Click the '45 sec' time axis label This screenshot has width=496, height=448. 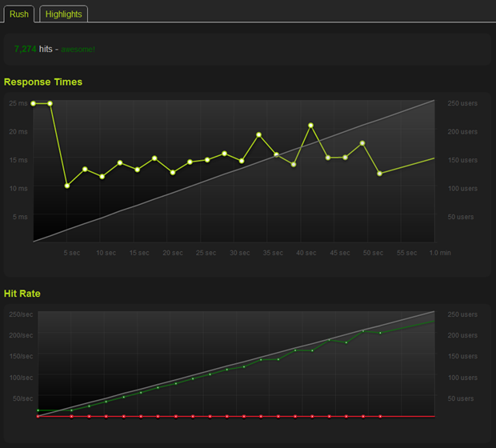coord(340,253)
